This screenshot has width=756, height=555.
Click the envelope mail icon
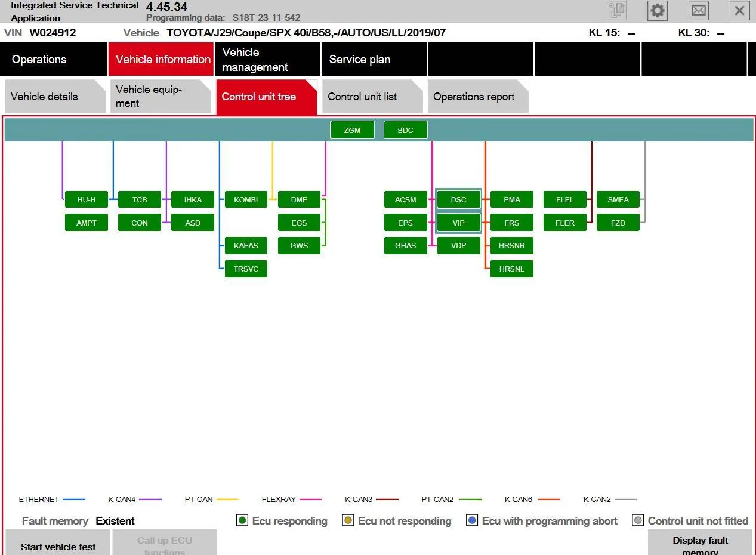(698, 10)
